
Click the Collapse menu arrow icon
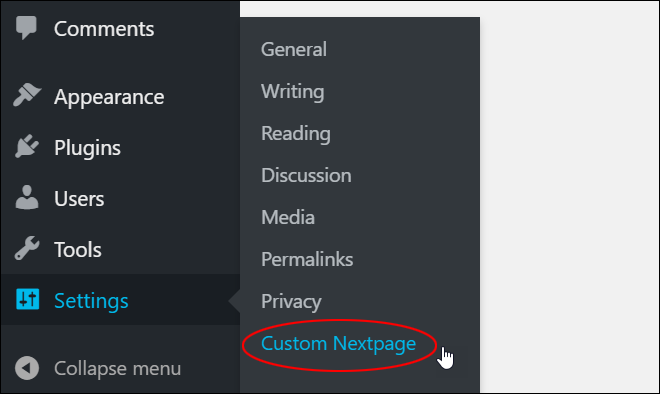(x=27, y=368)
